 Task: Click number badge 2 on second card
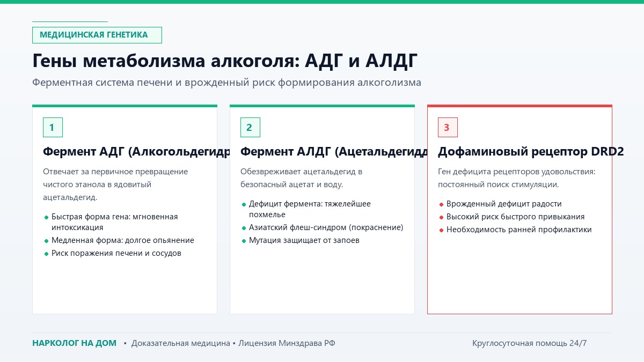[x=250, y=127]
